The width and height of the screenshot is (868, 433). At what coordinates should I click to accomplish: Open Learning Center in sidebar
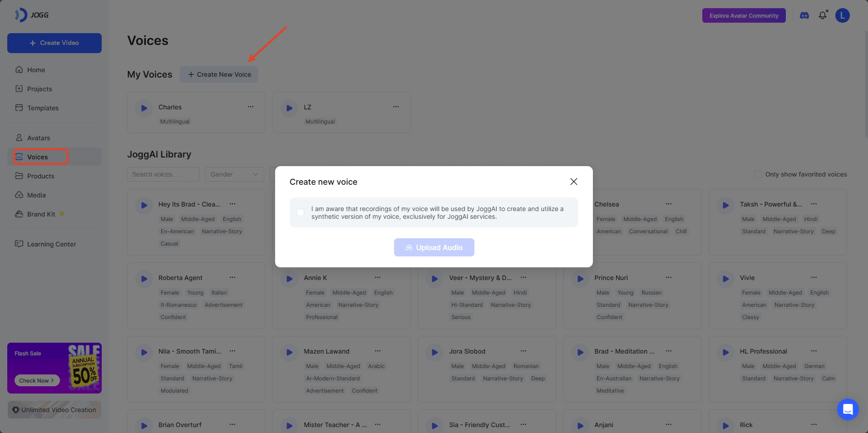click(54, 244)
